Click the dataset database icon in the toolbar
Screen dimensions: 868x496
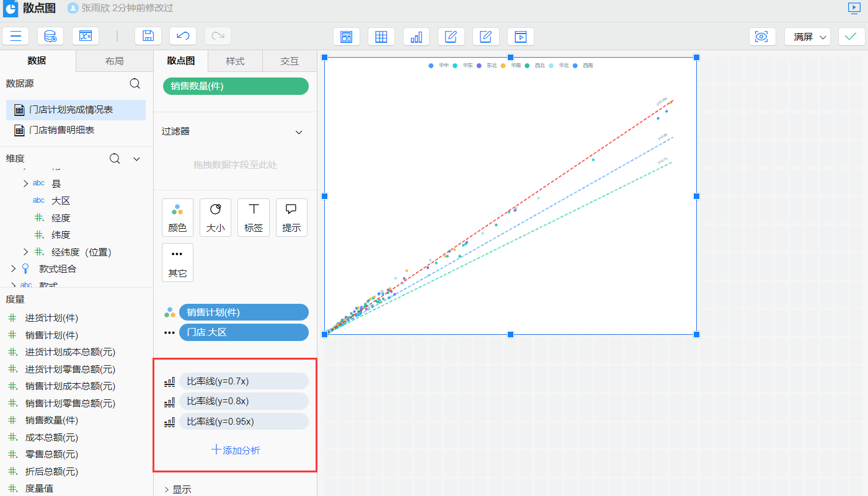[50, 36]
